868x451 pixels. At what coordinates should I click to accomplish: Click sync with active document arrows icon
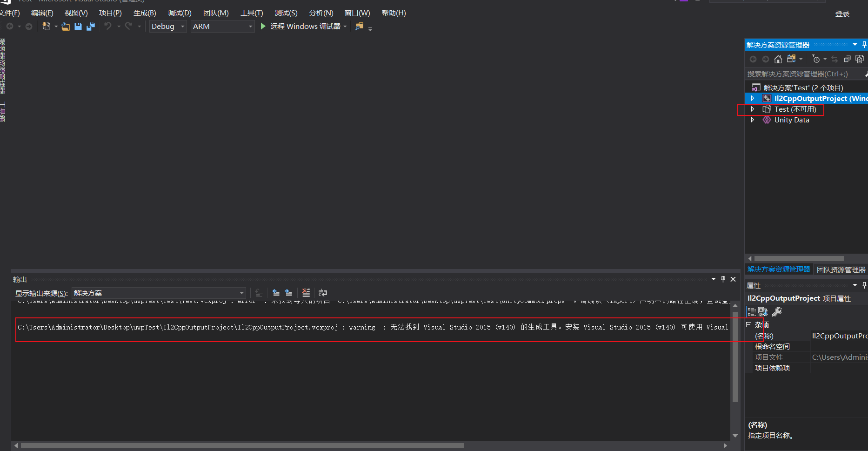835,59
